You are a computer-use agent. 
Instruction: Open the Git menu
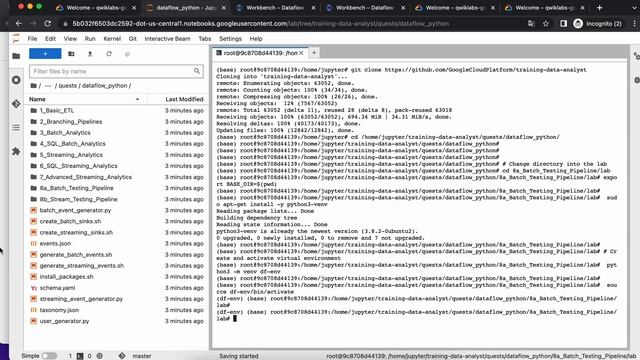click(x=132, y=39)
